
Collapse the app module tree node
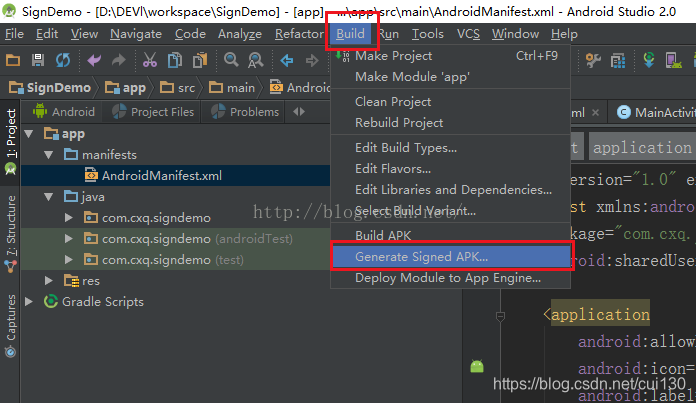tap(29, 134)
